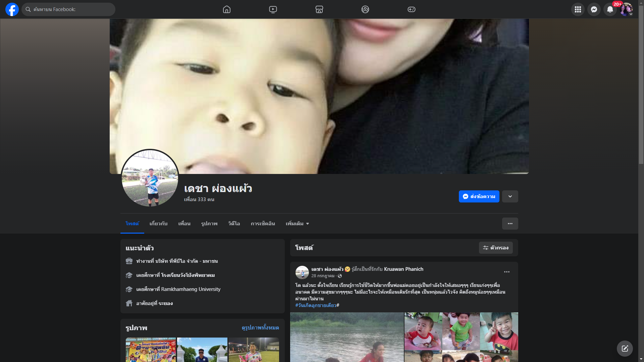Open the Gaming icon
Screen dimensions: 644x362
point(412,9)
